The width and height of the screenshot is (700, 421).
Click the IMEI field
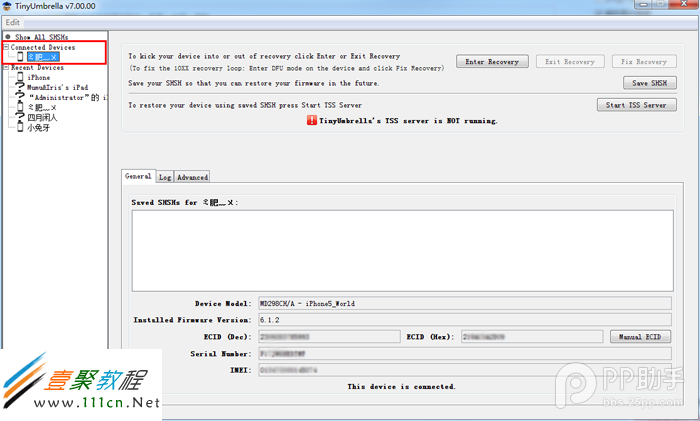point(465,370)
